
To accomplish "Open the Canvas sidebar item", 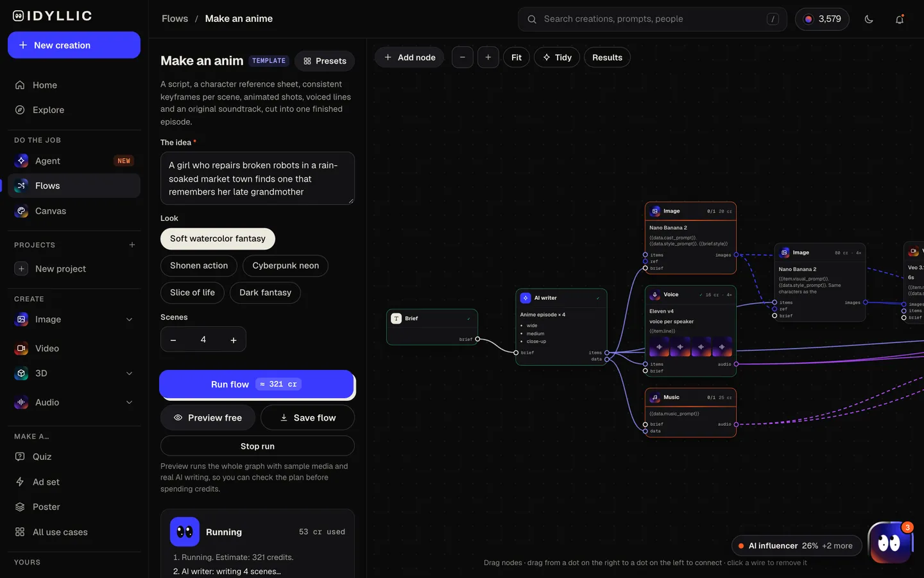I will [x=74, y=211].
